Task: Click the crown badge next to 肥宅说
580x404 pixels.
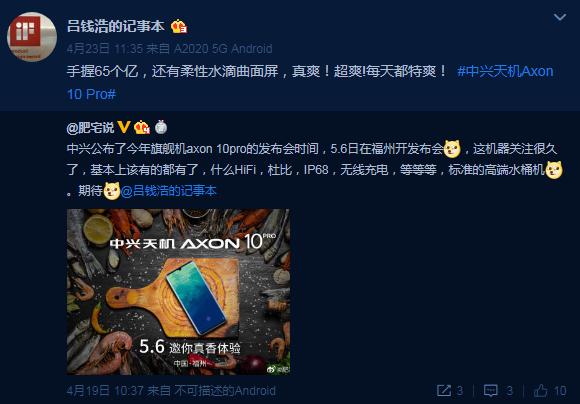Action: click(x=142, y=128)
